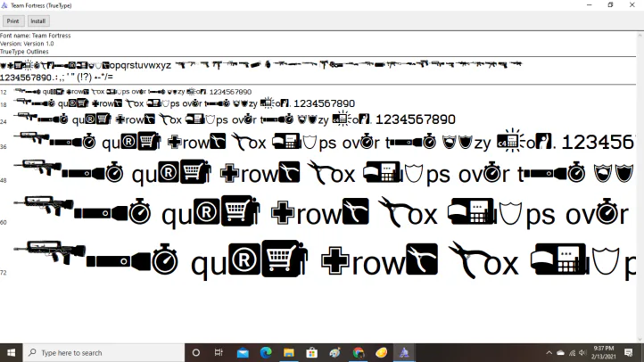The height and width of the screenshot is (362, 644).
Task: Click the registered R glyph in the 72-point row
Action: 244,259
